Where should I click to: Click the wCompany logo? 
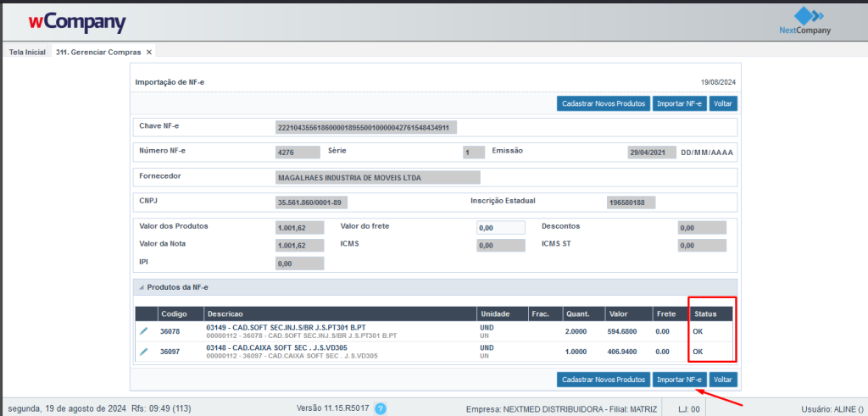[x=77, y=23]
